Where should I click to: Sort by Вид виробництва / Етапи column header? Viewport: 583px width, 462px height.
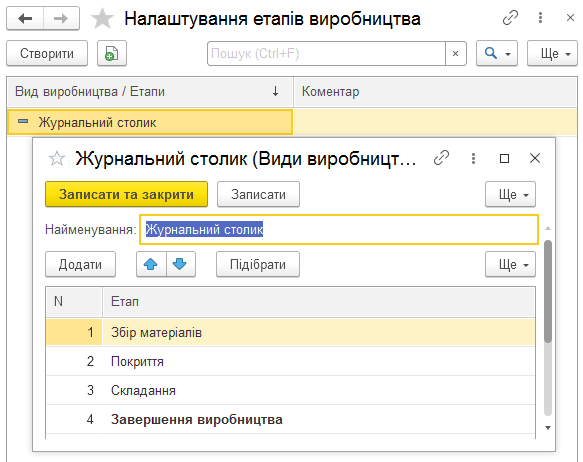pos(150,91)
